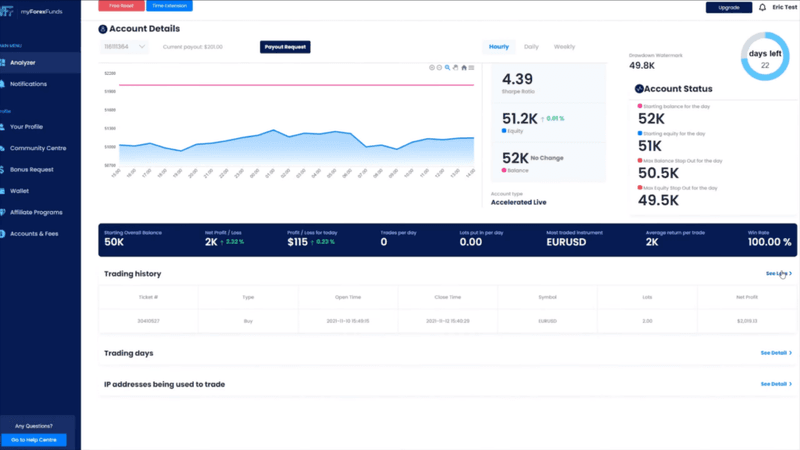Select the chart pan hand tool
This screenshot has height=450, width=800.
click(456, 67)
